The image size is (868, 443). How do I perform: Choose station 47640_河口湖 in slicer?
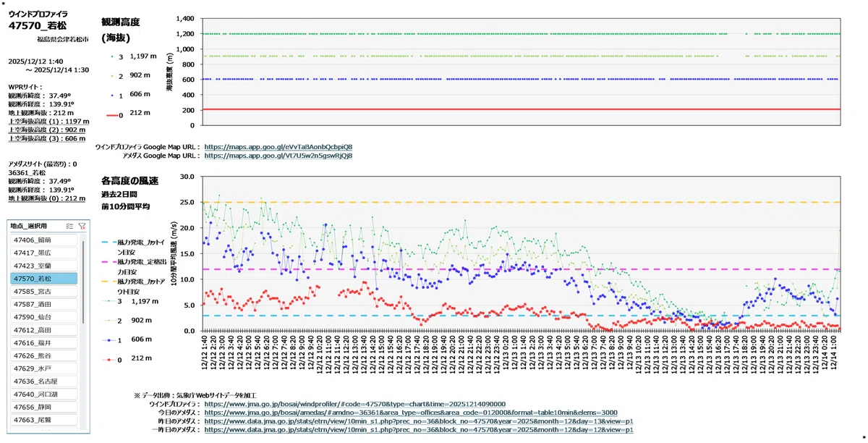44,395
